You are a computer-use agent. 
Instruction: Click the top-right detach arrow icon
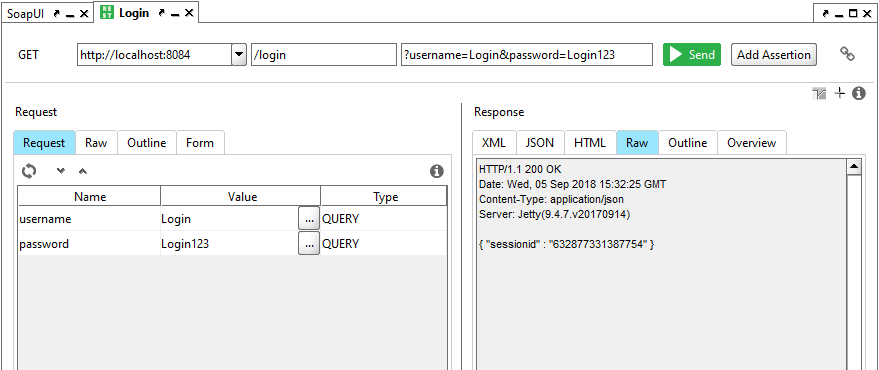(x=826, y=14)
